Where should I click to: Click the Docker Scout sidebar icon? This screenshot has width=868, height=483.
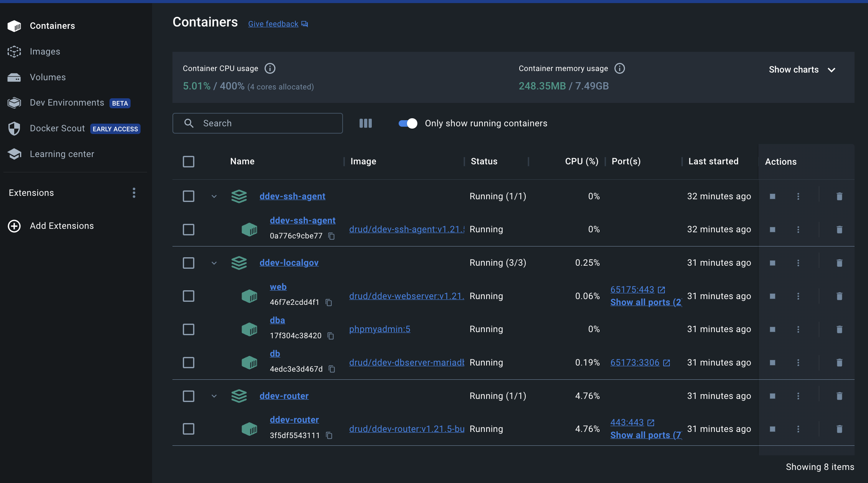pyautogui.click(x=14, y=128)
